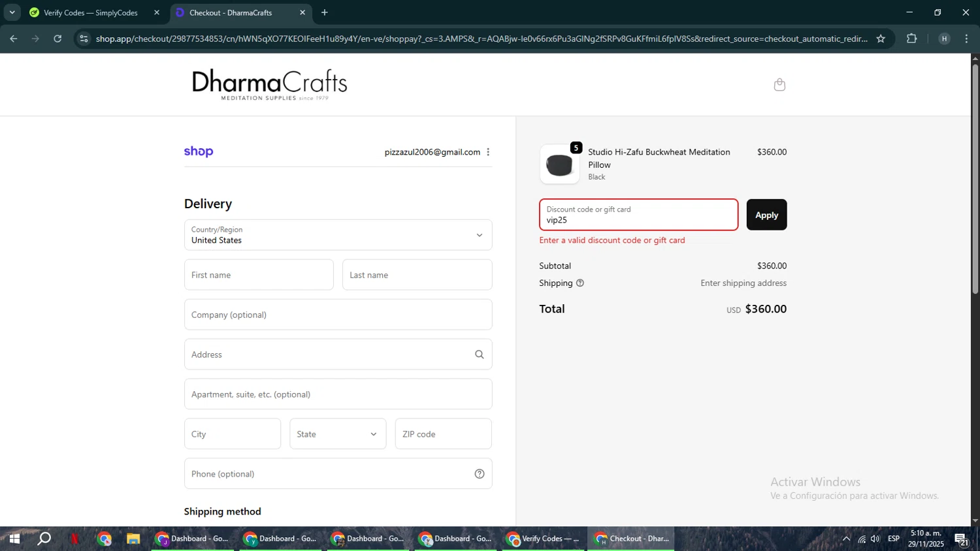The image size is (980, 551).
Task: Open Chrome three-dot menu
Action: click(x=966, y=39)
